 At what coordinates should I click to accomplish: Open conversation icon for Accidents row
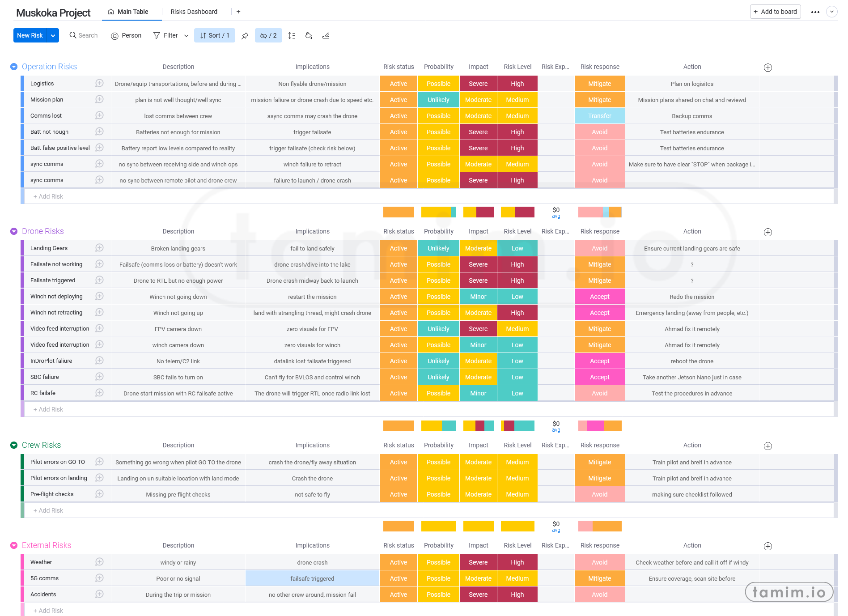[99, 594]
